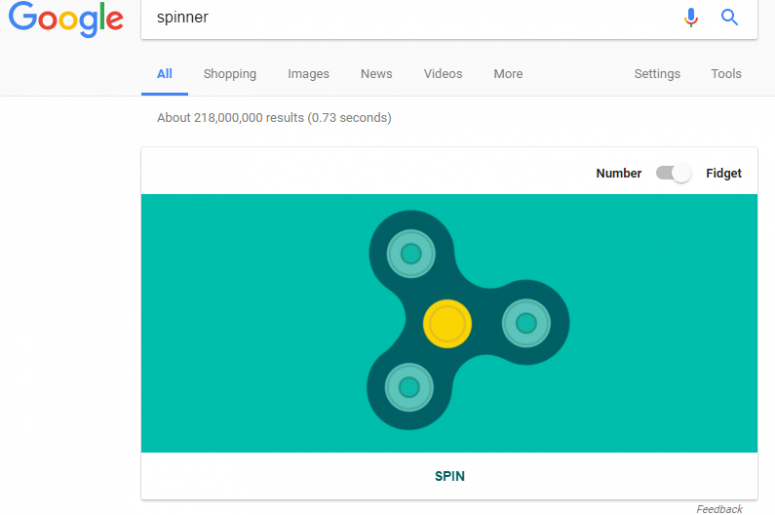Click the Fidget label
This screenshot has width=775, height=515.
pyautogui.click(x=724, y=173)
